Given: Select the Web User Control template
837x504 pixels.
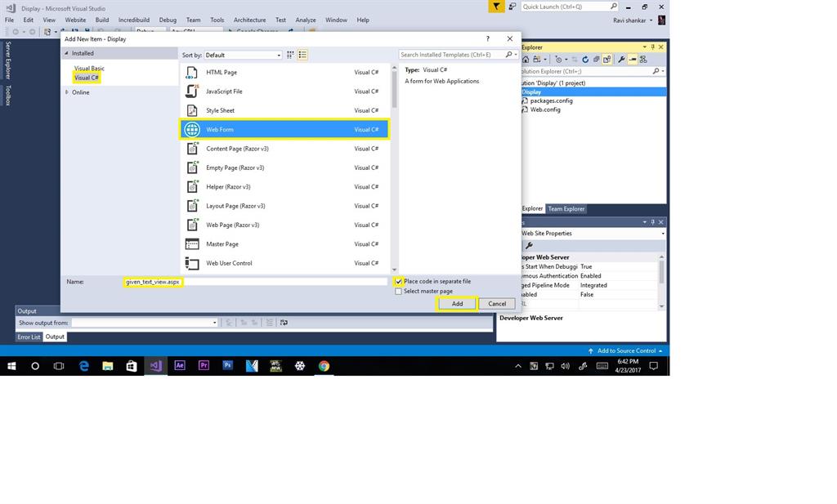Looking at the screenshot, I should coord(284,263).
